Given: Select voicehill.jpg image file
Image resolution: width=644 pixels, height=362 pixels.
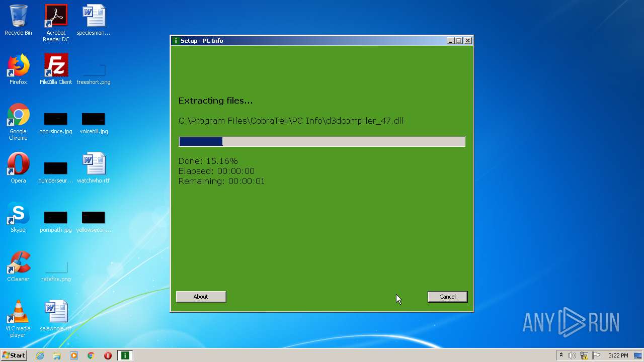Looking at the screenshot, I should pos(94,123).
